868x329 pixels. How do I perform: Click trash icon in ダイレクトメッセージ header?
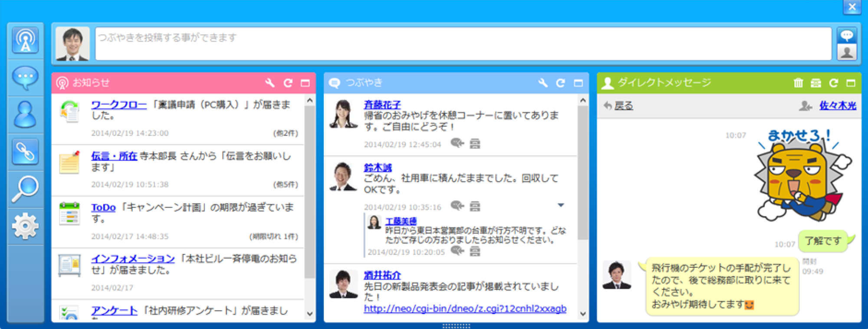[798, 83]
